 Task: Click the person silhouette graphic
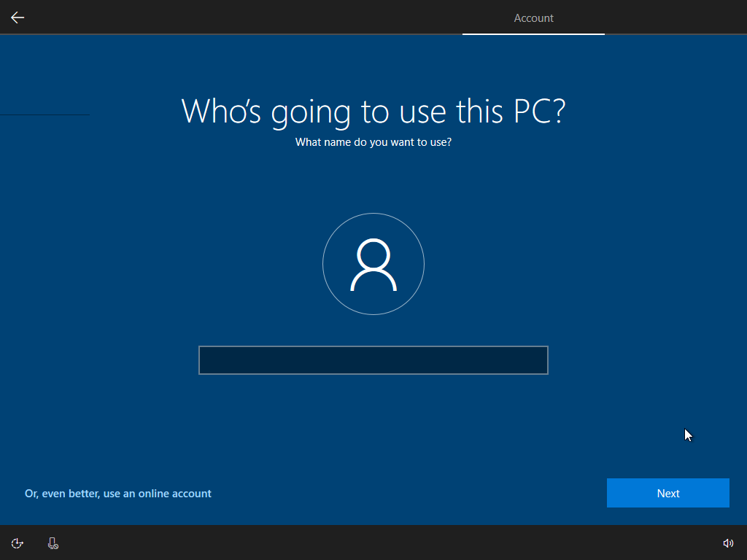(373, 264)
